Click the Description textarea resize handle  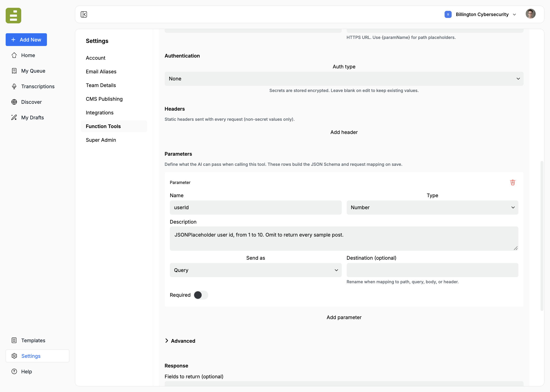(516, 248)
